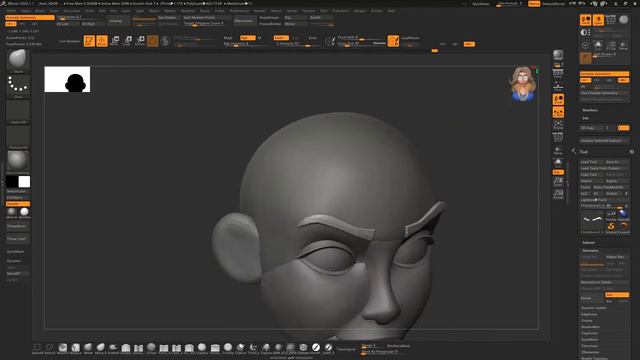
Task: Toggle Zsub sculpt mode
Action: point(297,38)
